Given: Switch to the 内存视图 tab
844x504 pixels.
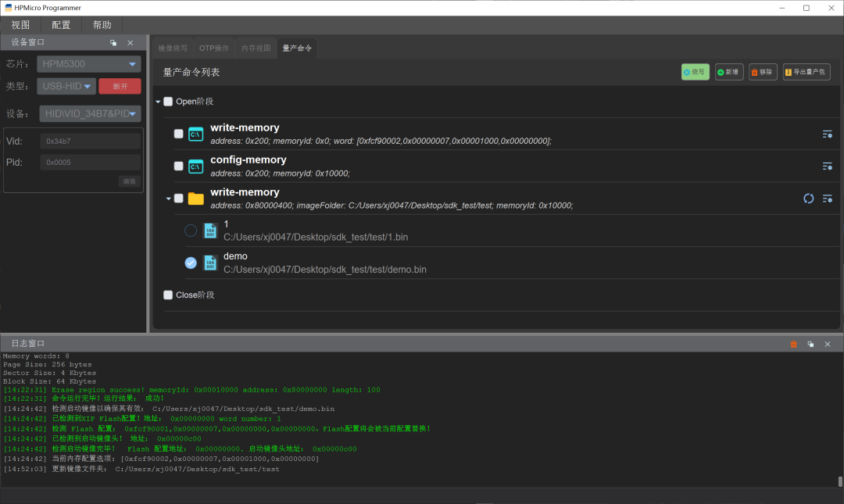Looking at the screenshot, I should [256, 48].
